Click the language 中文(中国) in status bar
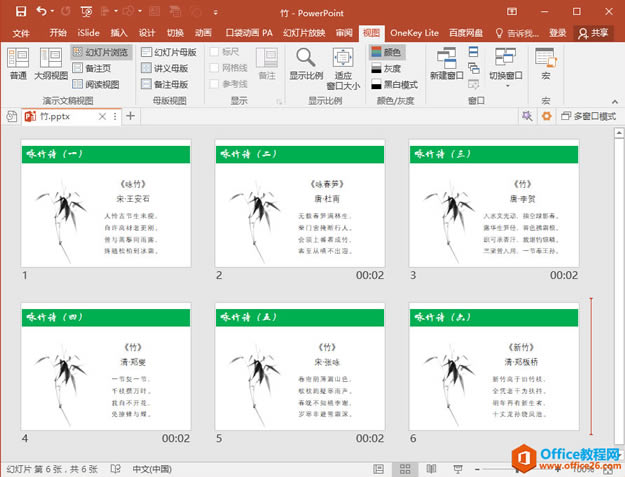625x477 pixels. (x=152, y=469)
